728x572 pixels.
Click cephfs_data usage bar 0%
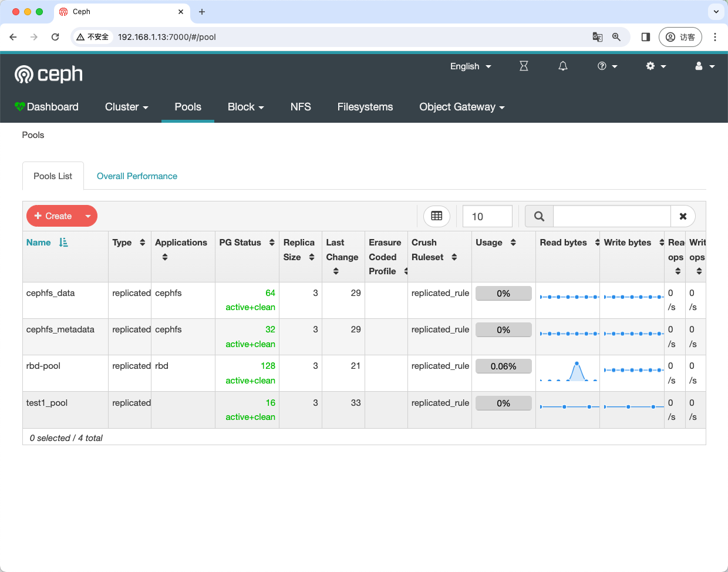tap(504, 294)
